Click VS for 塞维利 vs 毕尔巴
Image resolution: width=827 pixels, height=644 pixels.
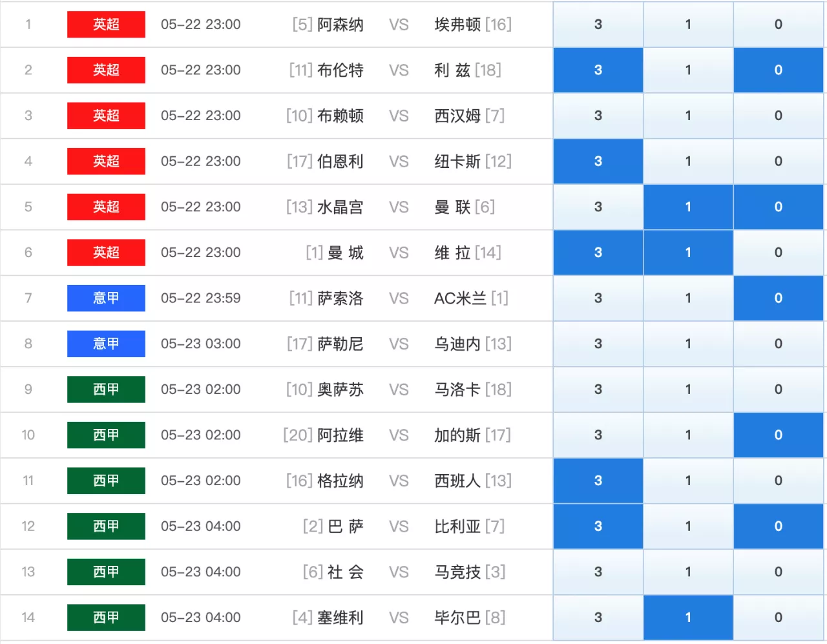(399, 618)
